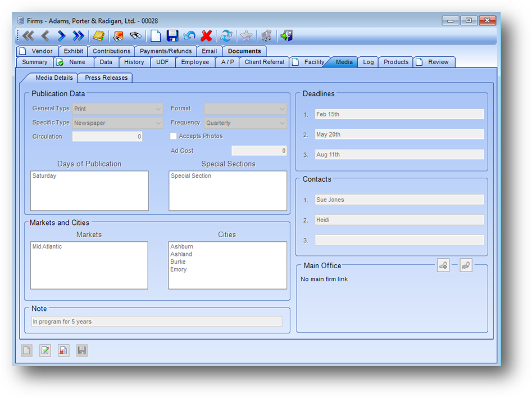The height and width of the screenshot is (397, 532).
Task: Click the Sue Jones contact field
Action: tap(399, 200)
